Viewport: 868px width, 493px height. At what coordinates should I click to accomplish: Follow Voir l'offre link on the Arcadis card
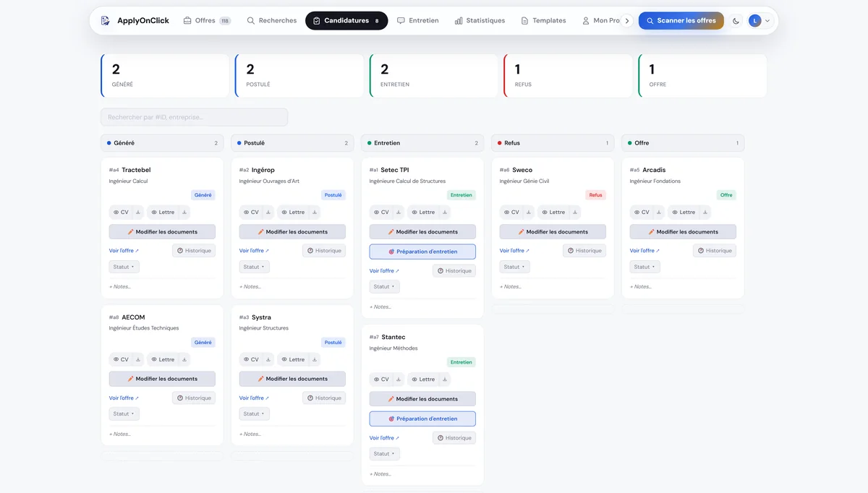[644, 251]
